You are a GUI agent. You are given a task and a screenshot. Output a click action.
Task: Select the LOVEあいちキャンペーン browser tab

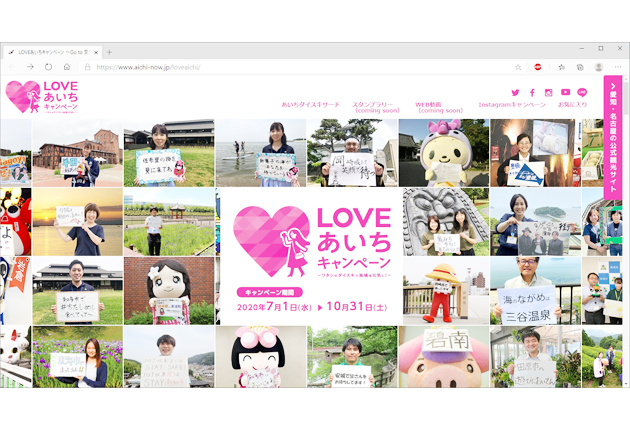point(52,52)
